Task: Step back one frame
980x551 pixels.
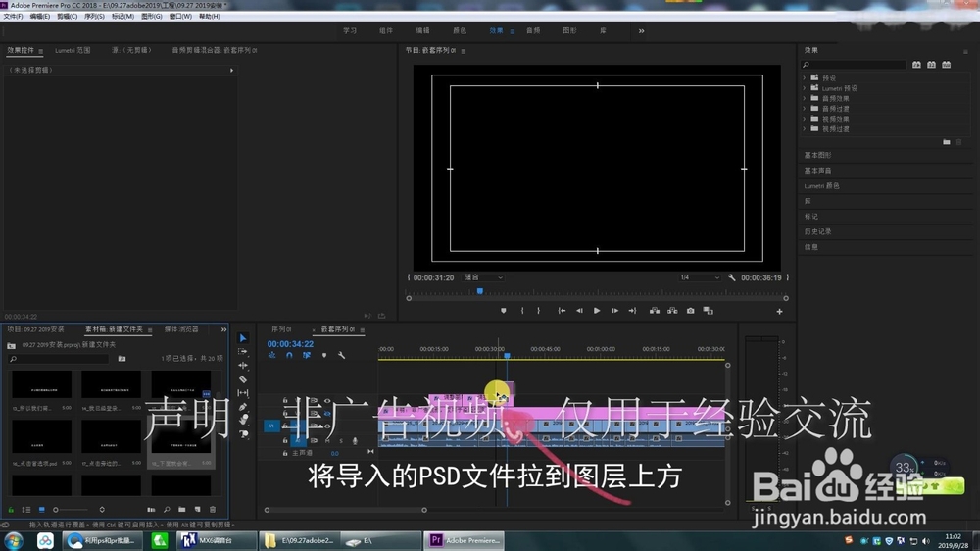Action: (x=579, y=311)
